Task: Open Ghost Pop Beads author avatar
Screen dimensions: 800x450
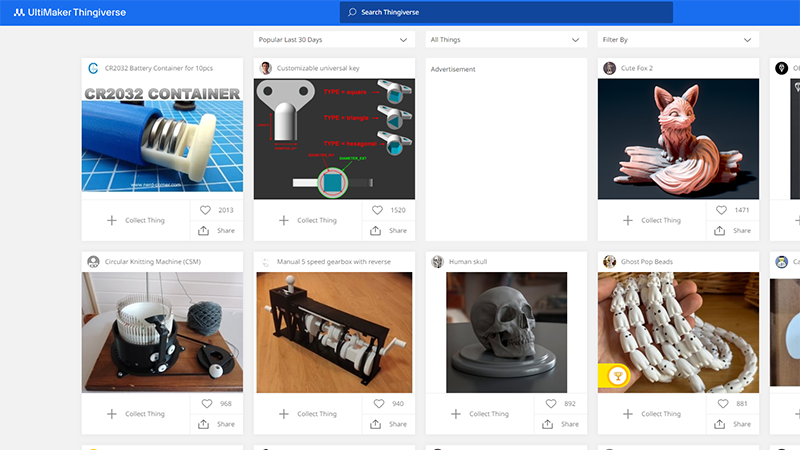Action: coord(609,262)
